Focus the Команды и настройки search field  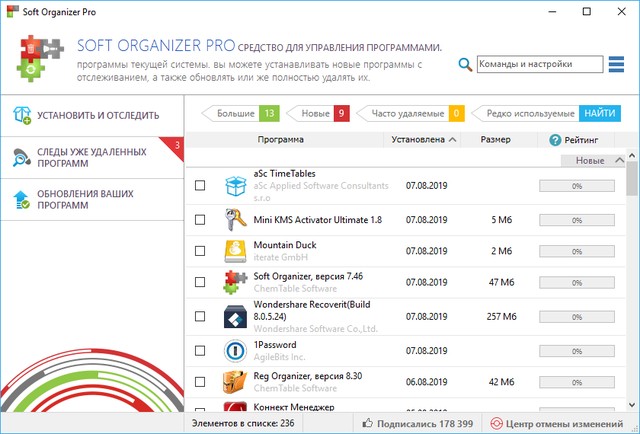(540, 64)
